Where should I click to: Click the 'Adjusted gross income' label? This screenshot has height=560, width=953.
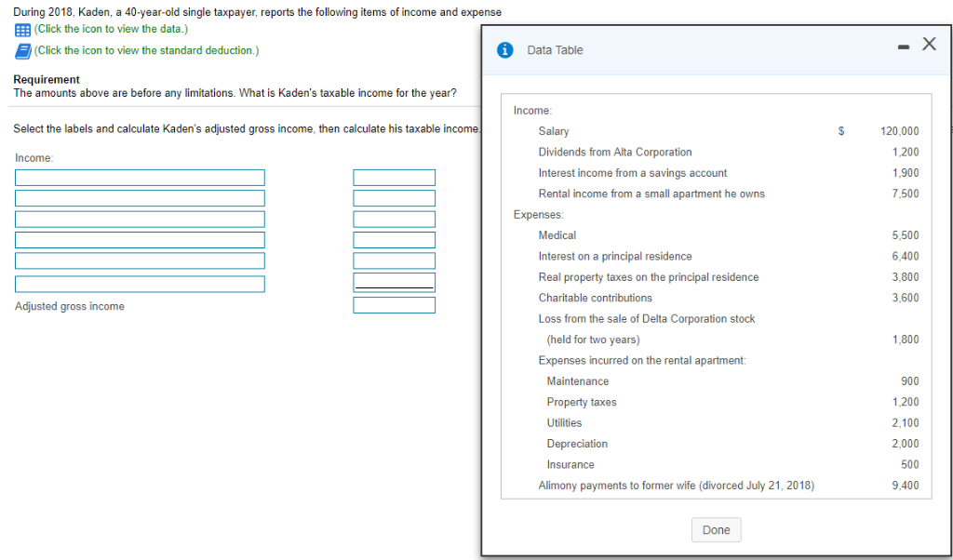pyautogui.click(x=70, y=306)
